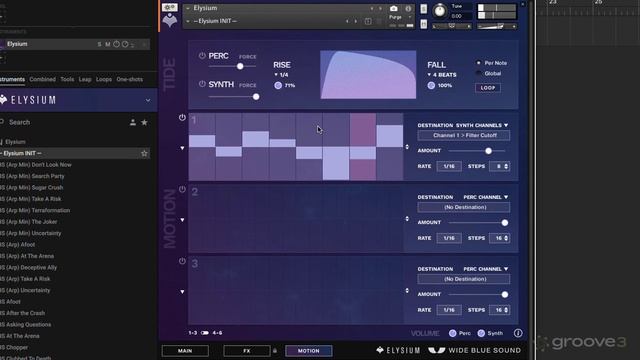
Task: Expand sequencer 2 shape menu triangle
Action: tap(182, 220)
